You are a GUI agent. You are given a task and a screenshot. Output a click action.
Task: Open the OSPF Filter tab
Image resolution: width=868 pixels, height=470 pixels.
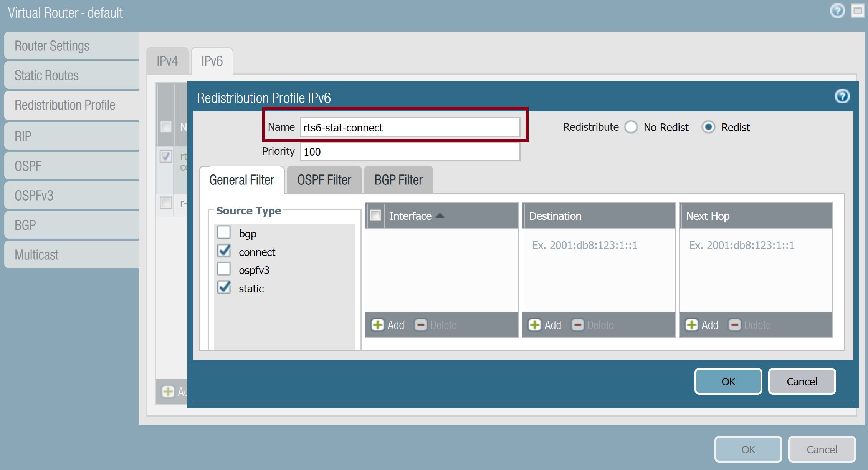[324, 179]
